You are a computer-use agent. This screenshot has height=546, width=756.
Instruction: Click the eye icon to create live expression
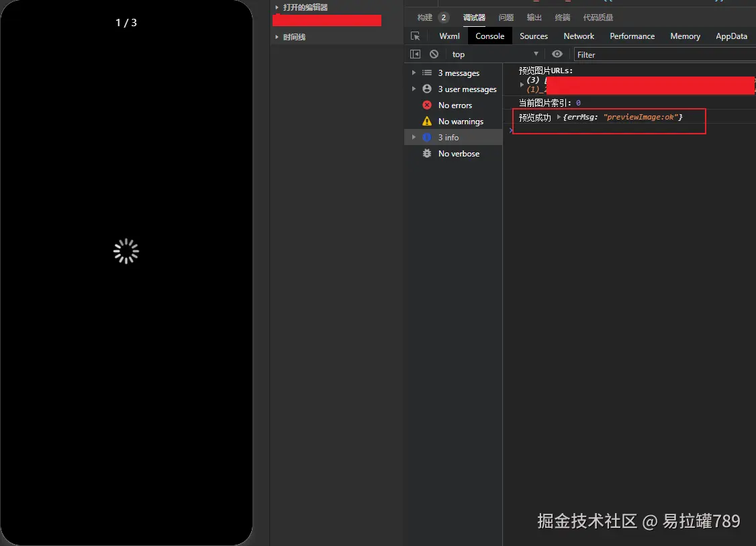[557, 54]
